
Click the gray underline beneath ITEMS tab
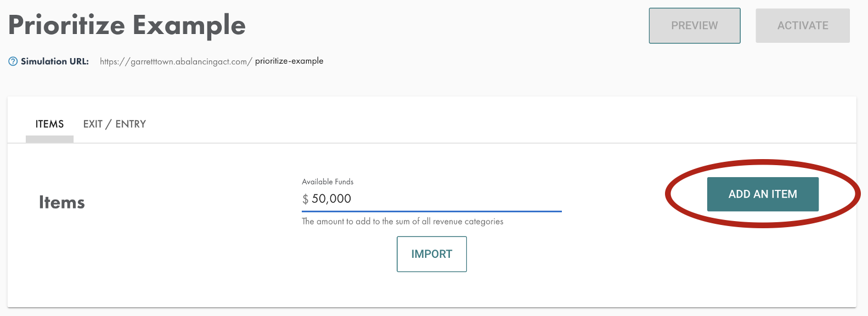click(x=49, y=139)
